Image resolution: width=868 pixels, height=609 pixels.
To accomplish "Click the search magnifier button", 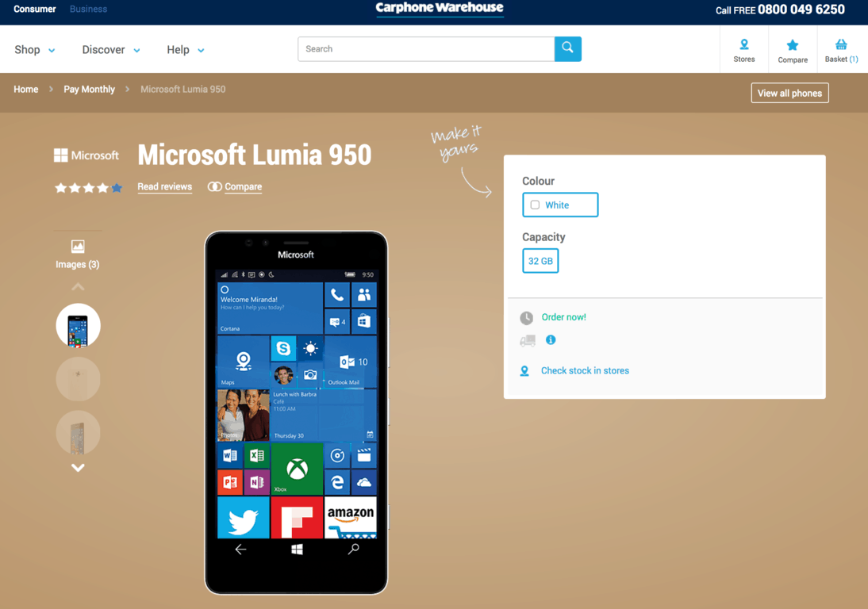I will 567,48.
